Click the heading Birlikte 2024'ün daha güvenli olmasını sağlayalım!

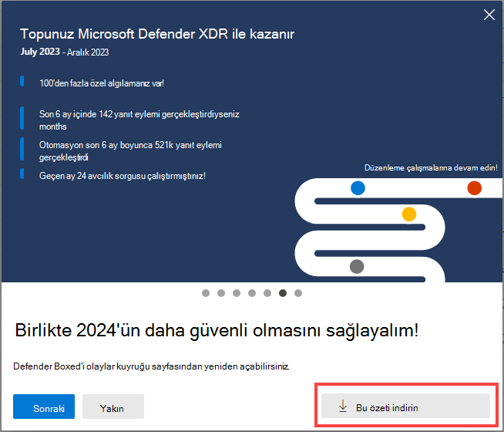pyautogui.click(x=217, y=330)
